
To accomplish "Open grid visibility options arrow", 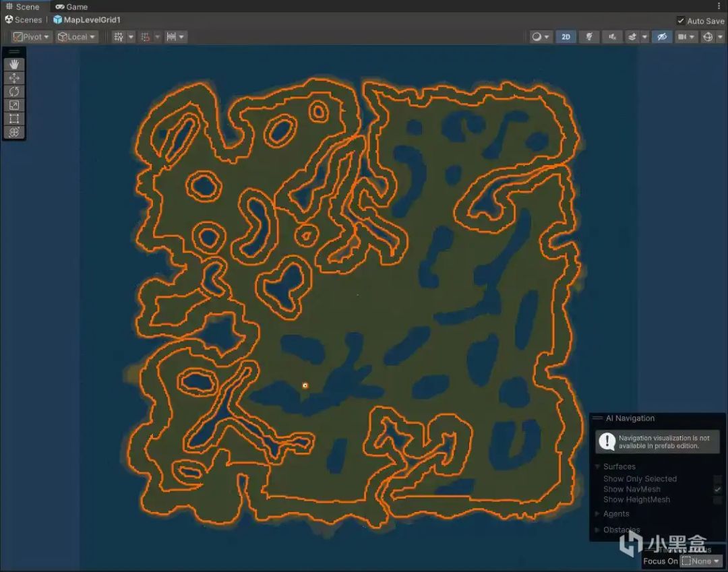I will (x=131, y=36).
